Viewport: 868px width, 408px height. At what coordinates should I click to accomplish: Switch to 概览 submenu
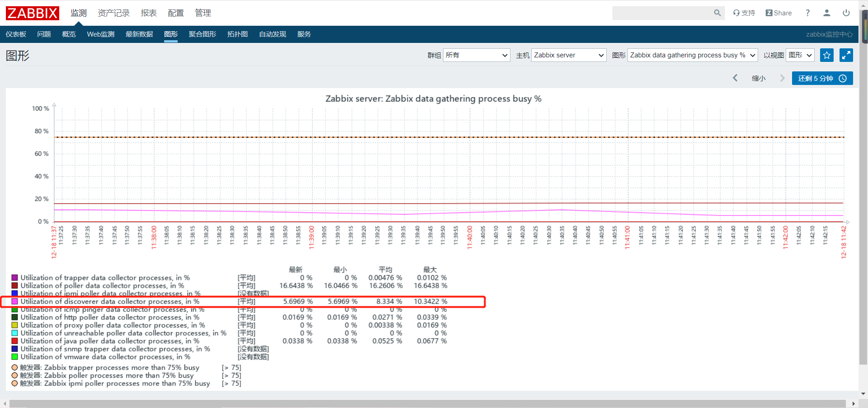pos(69,34)
